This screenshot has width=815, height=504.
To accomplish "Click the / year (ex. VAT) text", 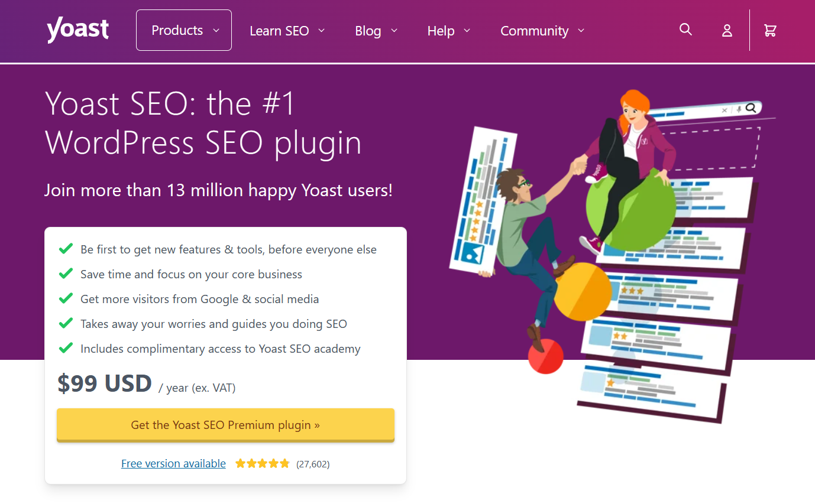I will pos(197,388).
